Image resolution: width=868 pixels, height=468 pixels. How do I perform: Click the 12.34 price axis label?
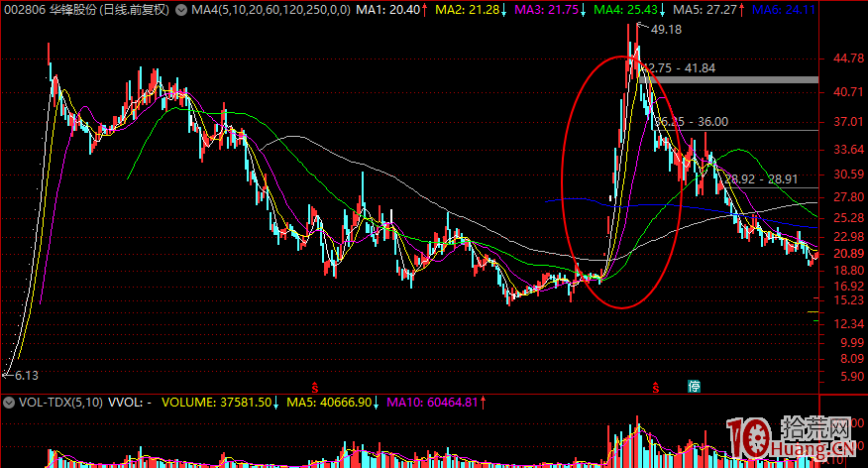[848, 324]
